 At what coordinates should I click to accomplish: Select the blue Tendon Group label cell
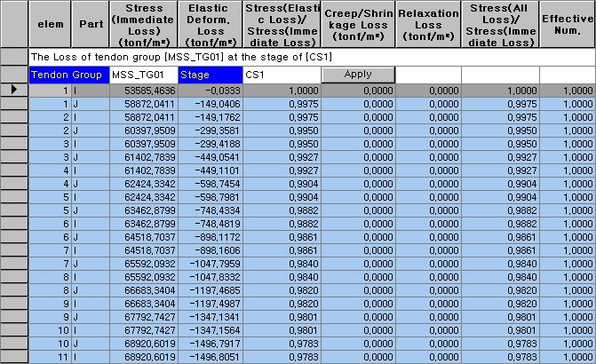coord(69,75)
